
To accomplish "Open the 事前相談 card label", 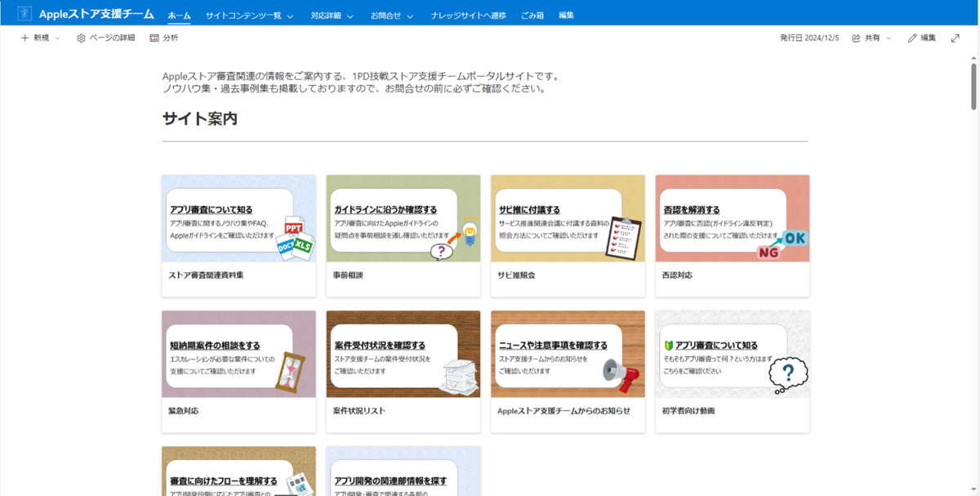I will point(349,275).
